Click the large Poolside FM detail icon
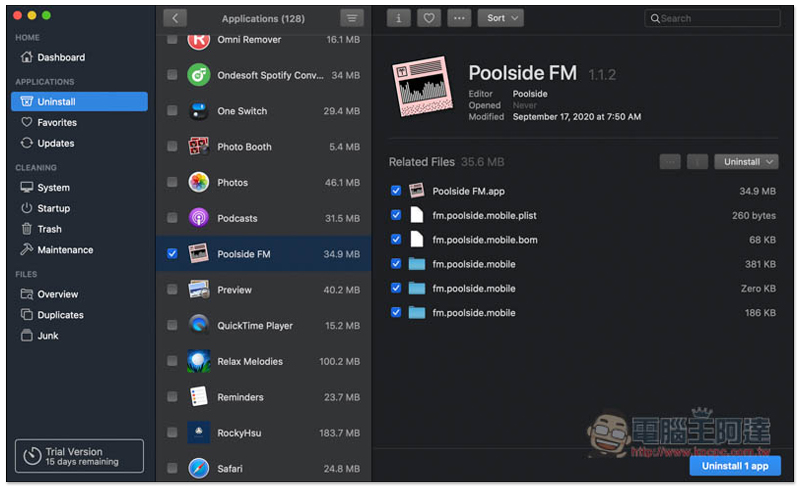800x488 pixels. (423, 86)
